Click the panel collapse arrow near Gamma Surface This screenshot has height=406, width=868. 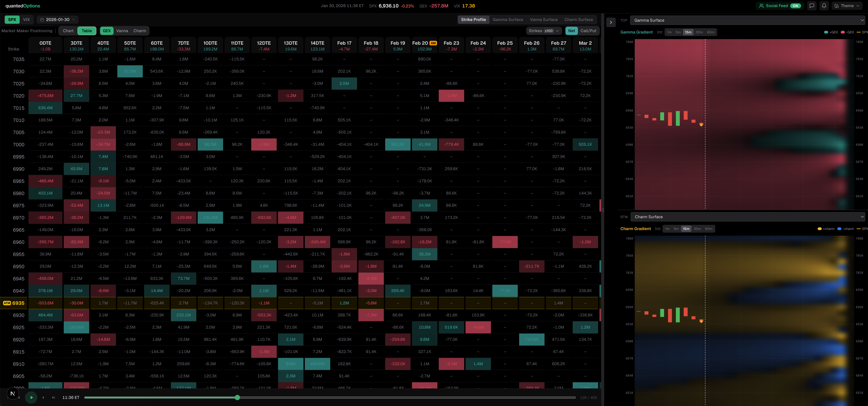point(610,22)
